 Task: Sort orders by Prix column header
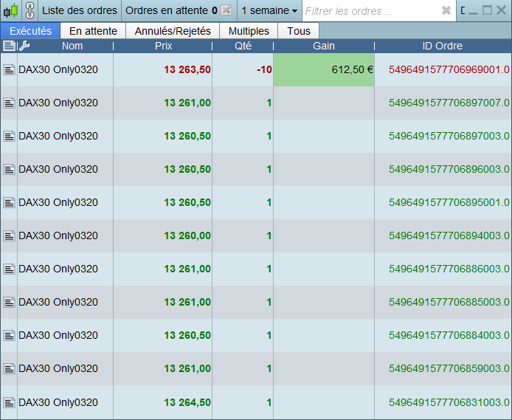163,46
